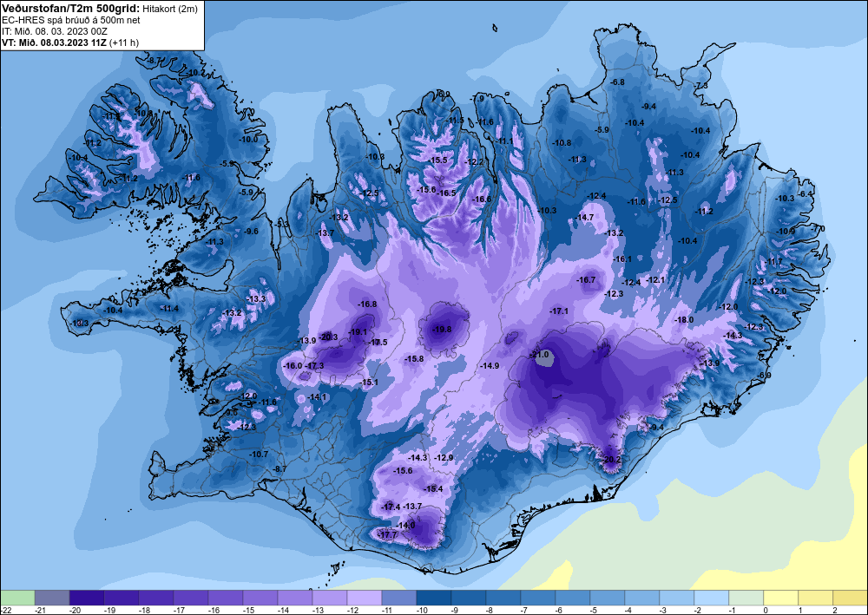Select the yellow legend swatch labeled 2
The height and width of the screenshot is (615, 868).
pyautogui.click(x=851, y=598)
